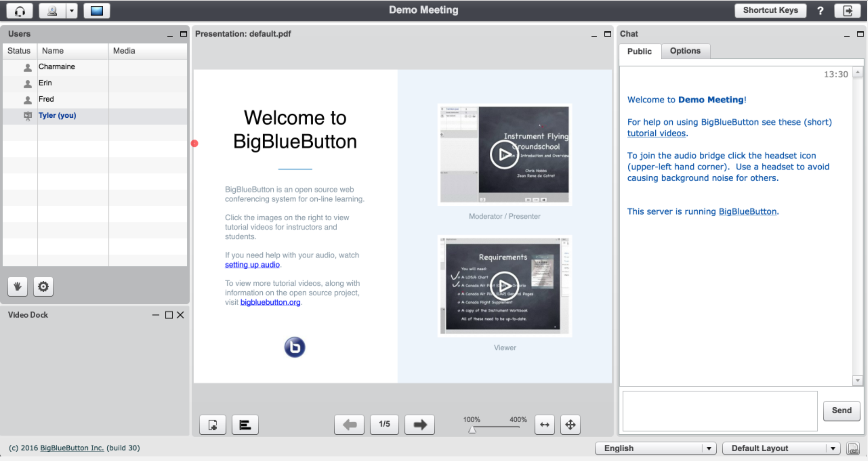The image size is (868, 461).
Task: Send the chat message
Action: tap(842, 411)
